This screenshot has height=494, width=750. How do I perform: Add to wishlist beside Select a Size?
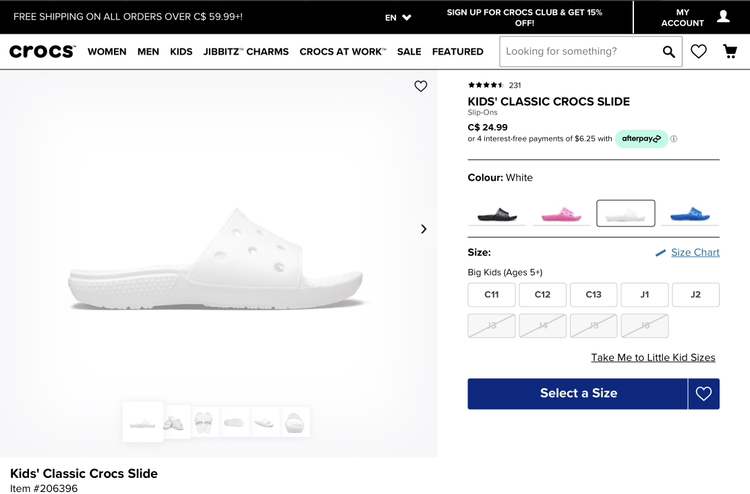pyautogui.click(x=704, y=394)
